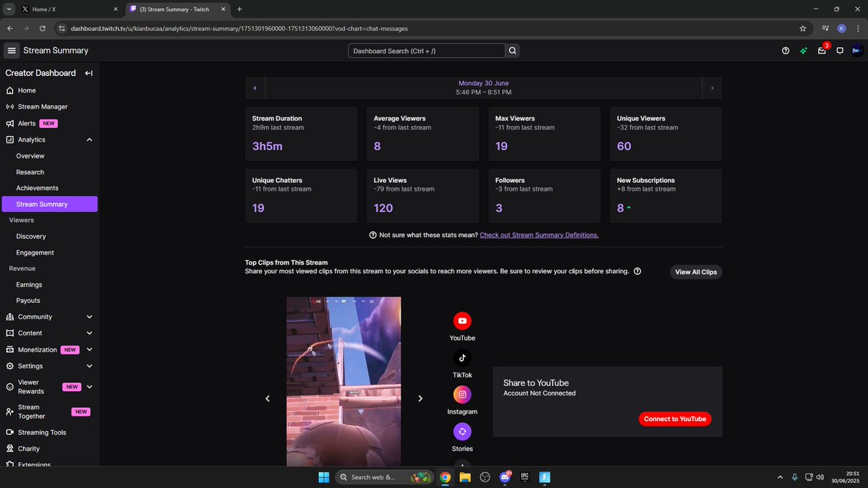The height and width of the screenshot is (488, 868).
Task: Open Stream Together in the sidebar
Action: tap(49, 411)
